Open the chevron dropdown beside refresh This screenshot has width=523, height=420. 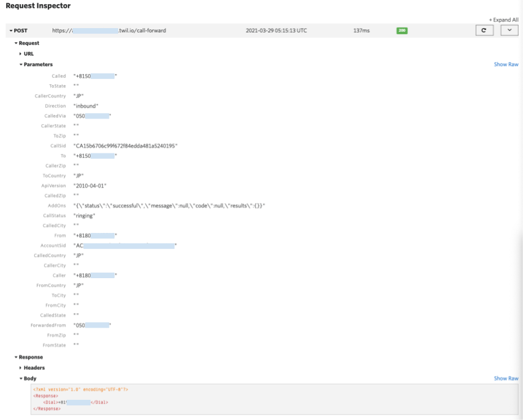(510, 31)
